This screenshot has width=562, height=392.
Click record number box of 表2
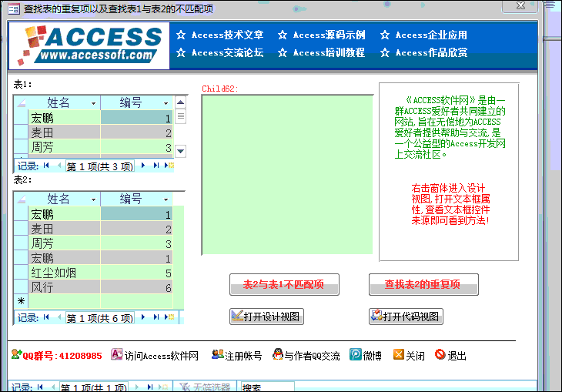[100, 318]
